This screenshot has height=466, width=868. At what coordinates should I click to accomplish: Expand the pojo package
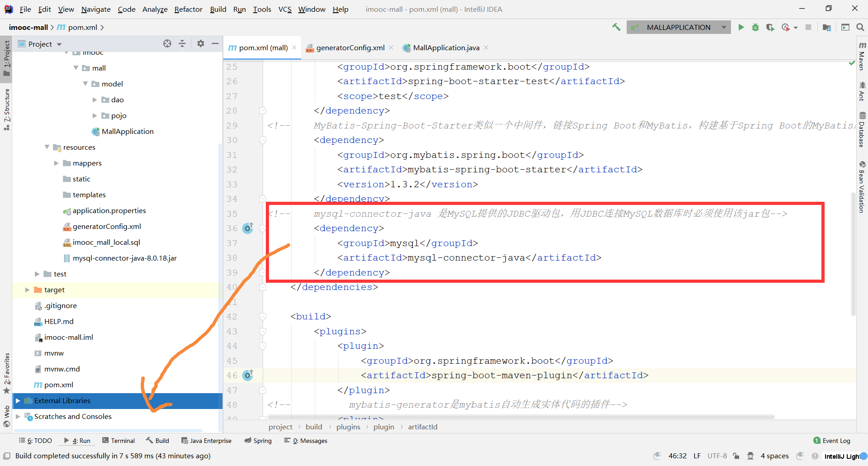click(94, 115)
